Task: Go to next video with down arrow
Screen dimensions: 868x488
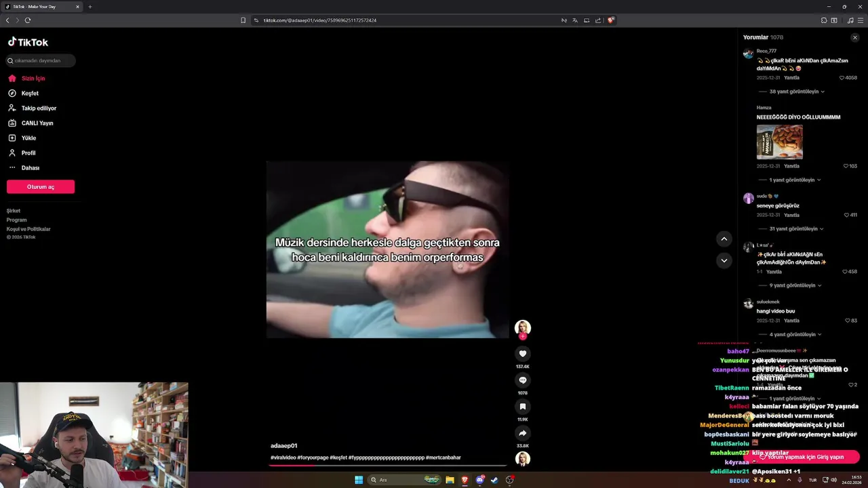Action: point(724,260)
